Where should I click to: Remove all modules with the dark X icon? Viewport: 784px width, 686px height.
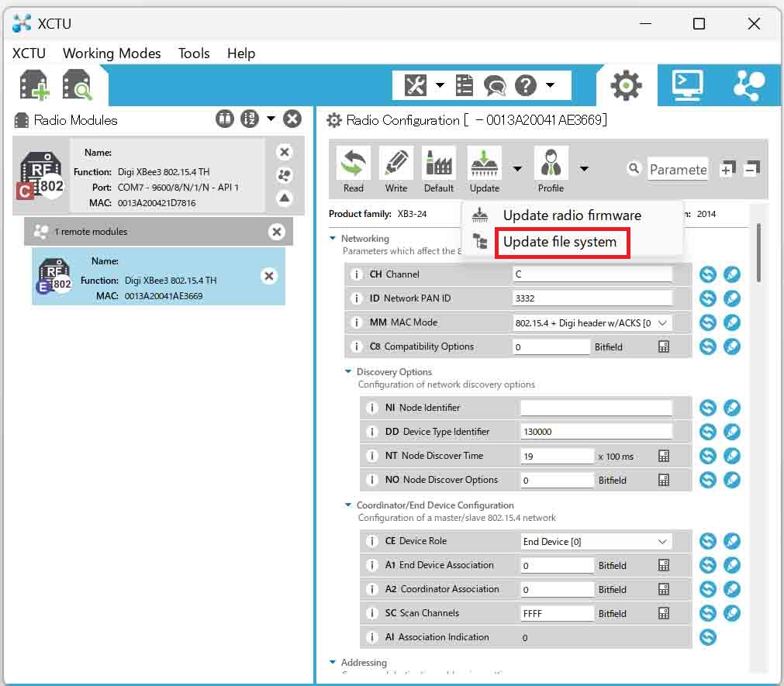292,119
